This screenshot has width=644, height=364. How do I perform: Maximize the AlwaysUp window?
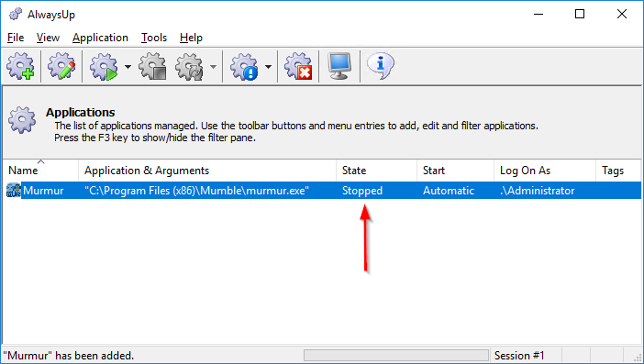pyautogui.click(x=580, y=14)
